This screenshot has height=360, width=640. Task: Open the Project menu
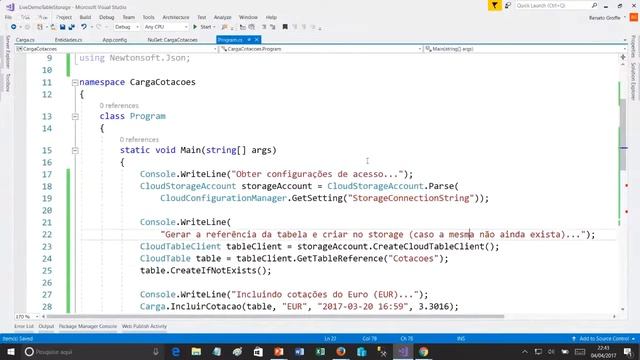[x=64, y=17]
